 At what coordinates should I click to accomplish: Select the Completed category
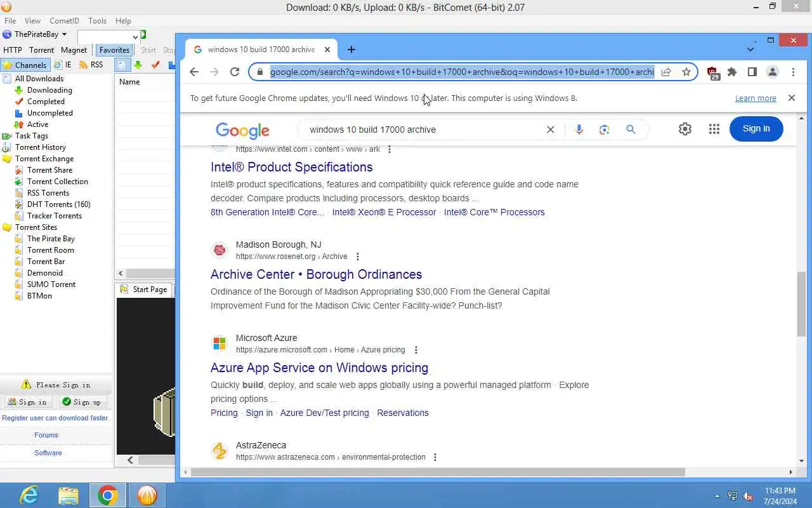46,102
